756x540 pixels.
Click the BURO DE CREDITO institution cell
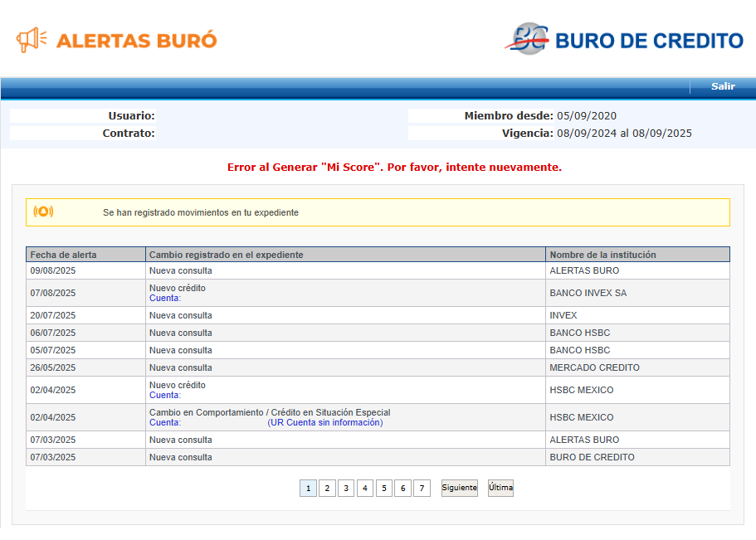tap(637, 457)
